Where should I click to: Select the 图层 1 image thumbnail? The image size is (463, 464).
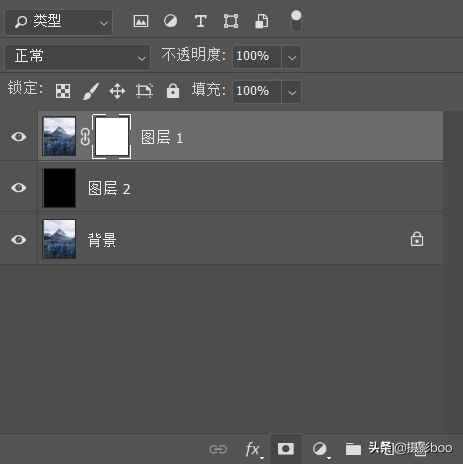[x=59, y=136]
